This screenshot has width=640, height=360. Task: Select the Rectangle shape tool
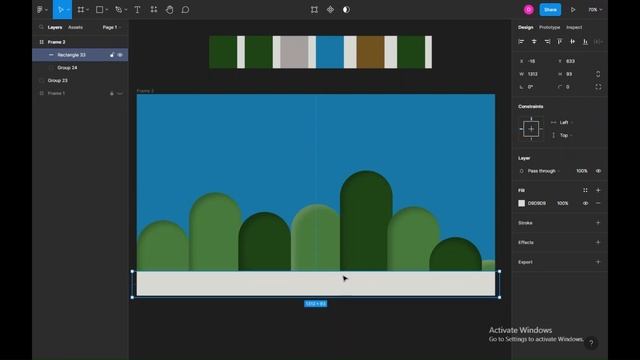(x=99, y=9)
